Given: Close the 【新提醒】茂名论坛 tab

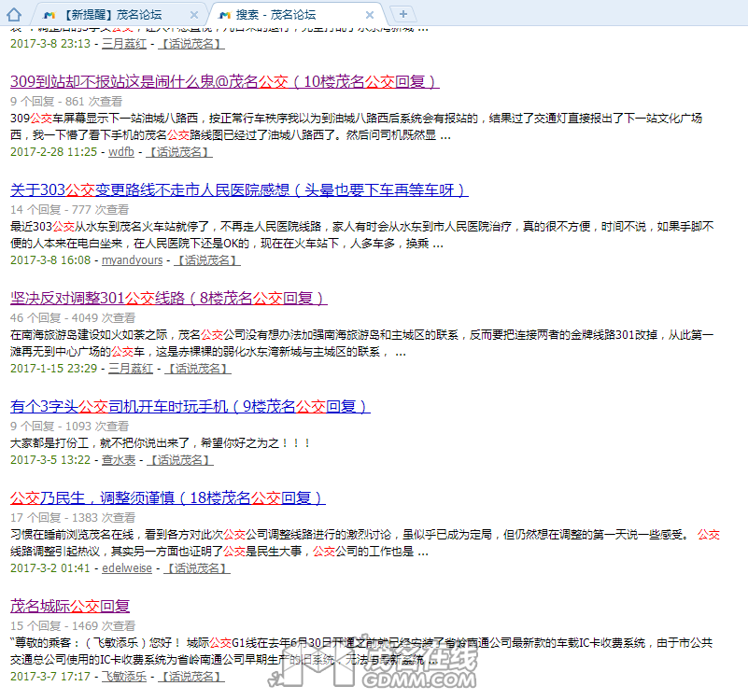Looking at the screenshot, I should [x=194, y=15].
